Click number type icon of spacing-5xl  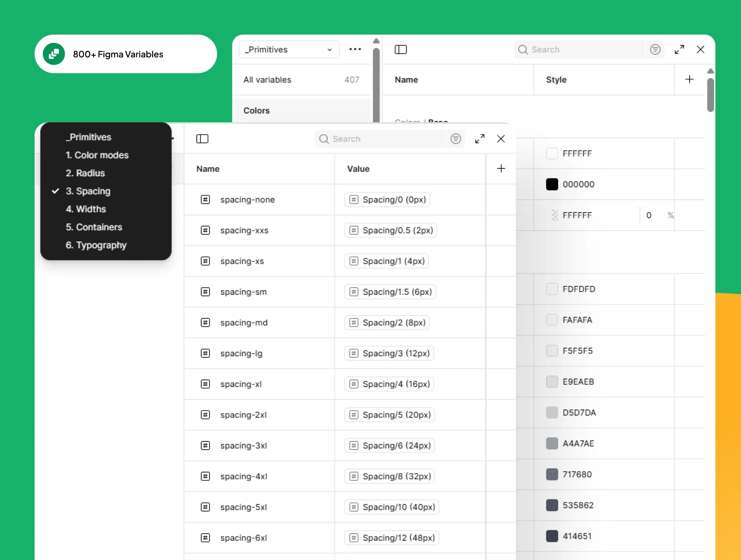(205, 507)
